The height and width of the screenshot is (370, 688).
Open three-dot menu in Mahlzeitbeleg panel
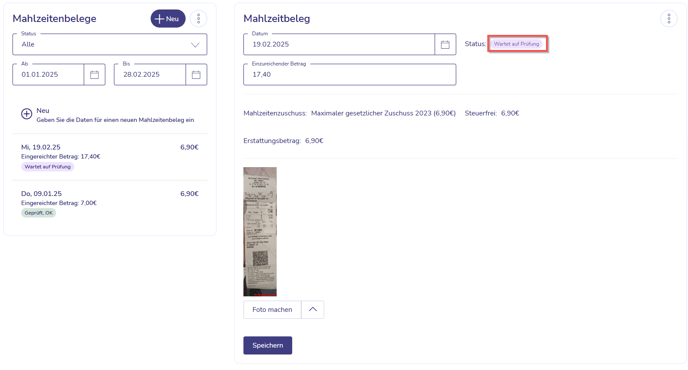point(669,18)
